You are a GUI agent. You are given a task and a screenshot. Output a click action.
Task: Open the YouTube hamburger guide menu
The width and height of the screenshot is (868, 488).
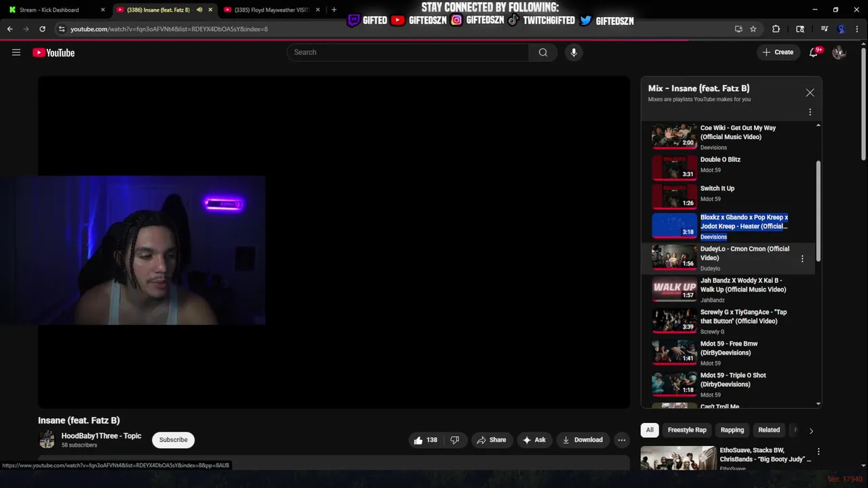click(x=16, y=52)
